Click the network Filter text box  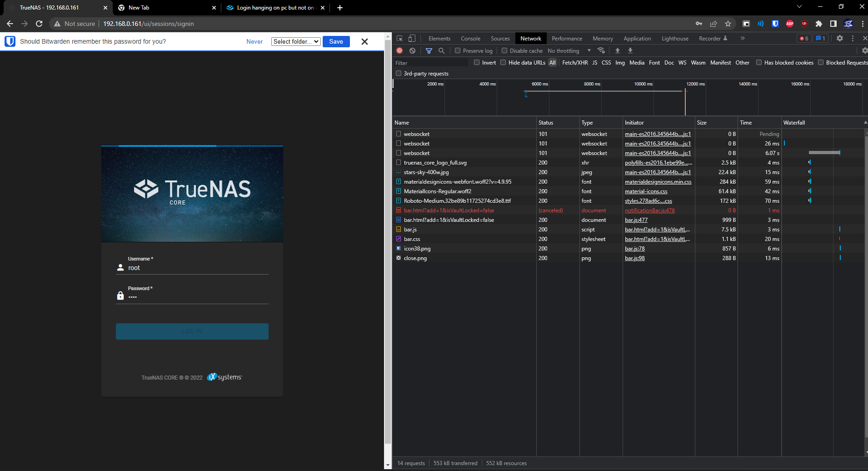click(431, 63)
